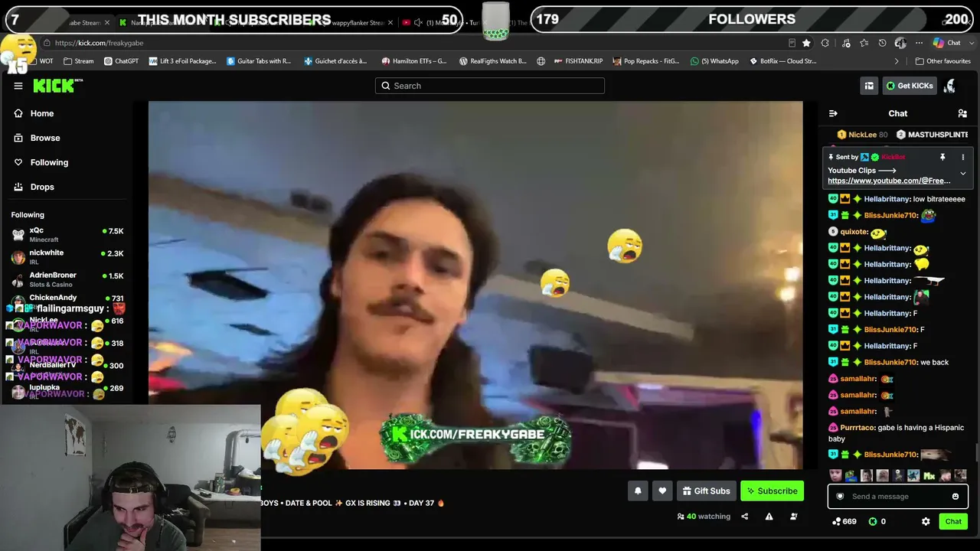Click the browser address bar URL
980x551 pixels.
click(99, 43)
